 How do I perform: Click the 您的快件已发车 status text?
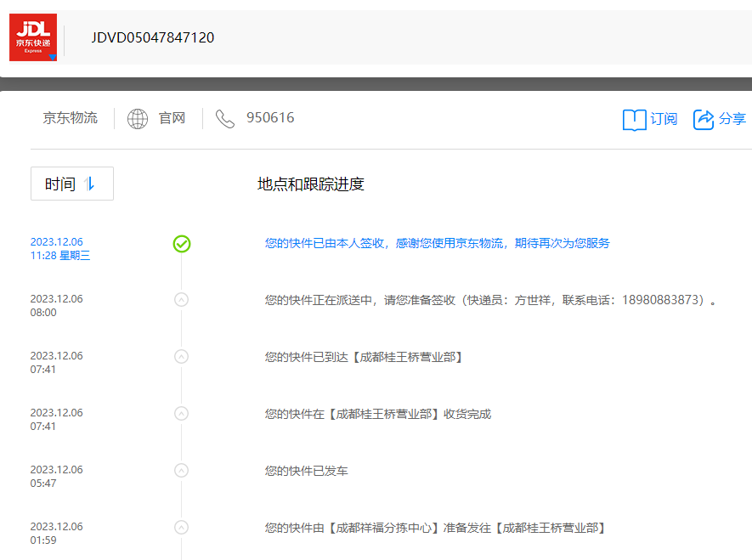307,471
